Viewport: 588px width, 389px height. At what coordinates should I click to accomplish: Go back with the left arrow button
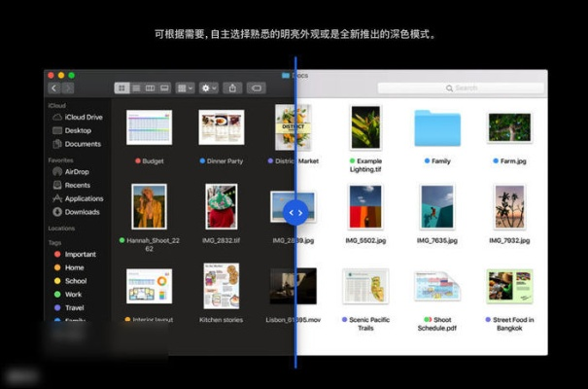(54, 88)
